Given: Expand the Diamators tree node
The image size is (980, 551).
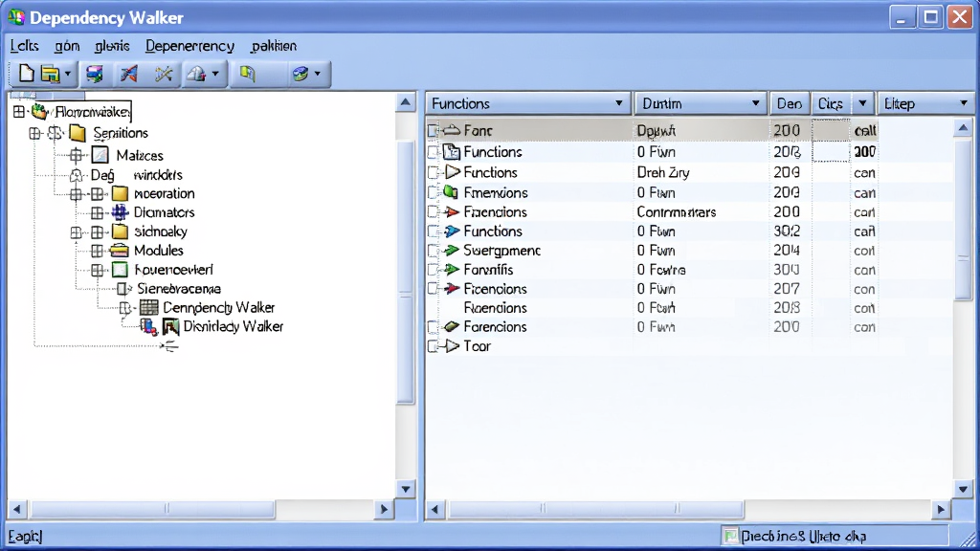Looking at the screenshot, I should [x=97, y=213].
